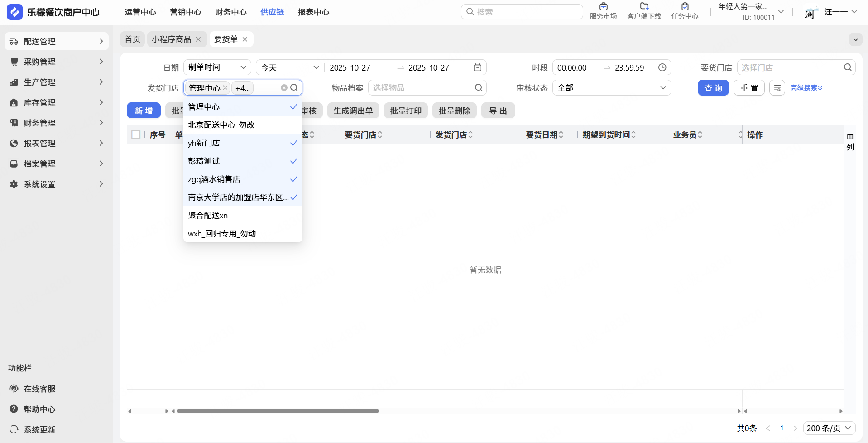Open the 财务中心 top menu
This screenshot has height=443, width=868.
pyautogui.click(x=230, y=12)
